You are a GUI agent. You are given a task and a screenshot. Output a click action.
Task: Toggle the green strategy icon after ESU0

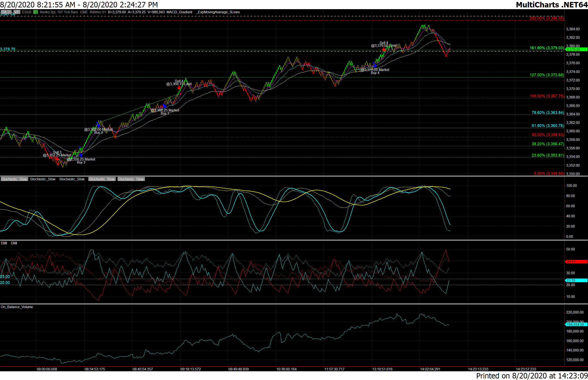pyautogui.click(x=35, y=12)
